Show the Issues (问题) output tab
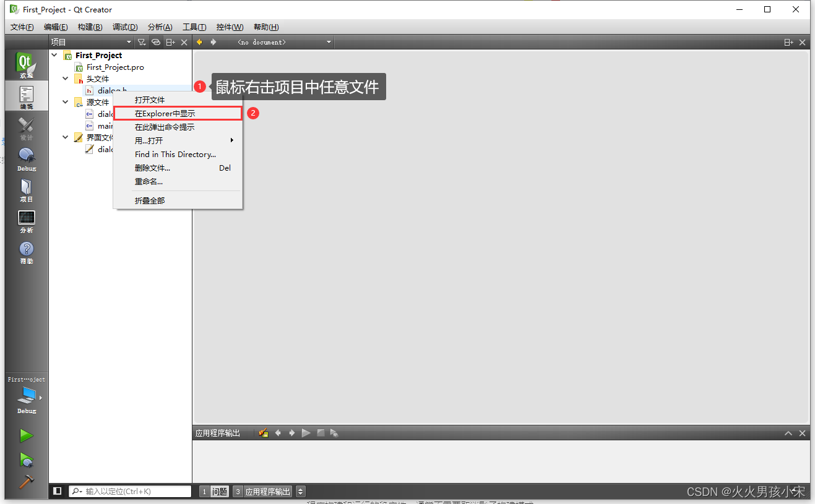The height and width of the screenshot is (504, 815). 214,492
